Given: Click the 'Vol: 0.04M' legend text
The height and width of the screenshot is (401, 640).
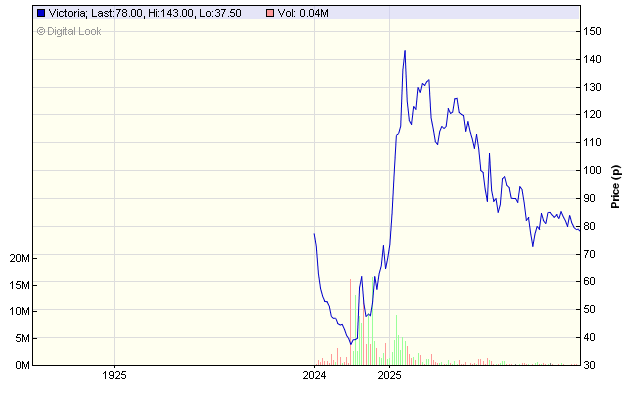Looking at the screenshot, I should pos(303,13).
